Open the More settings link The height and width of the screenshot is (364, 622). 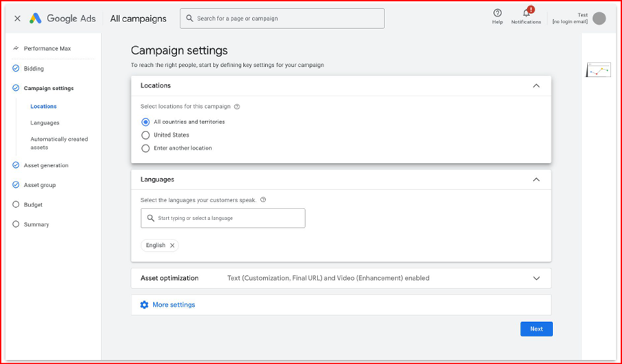point(174,305)
